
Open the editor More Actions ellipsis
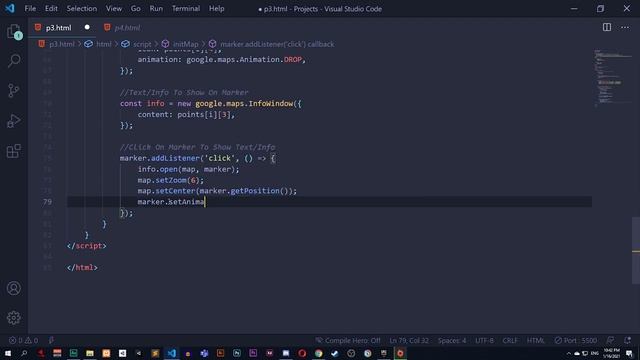(x=625, y=27)
